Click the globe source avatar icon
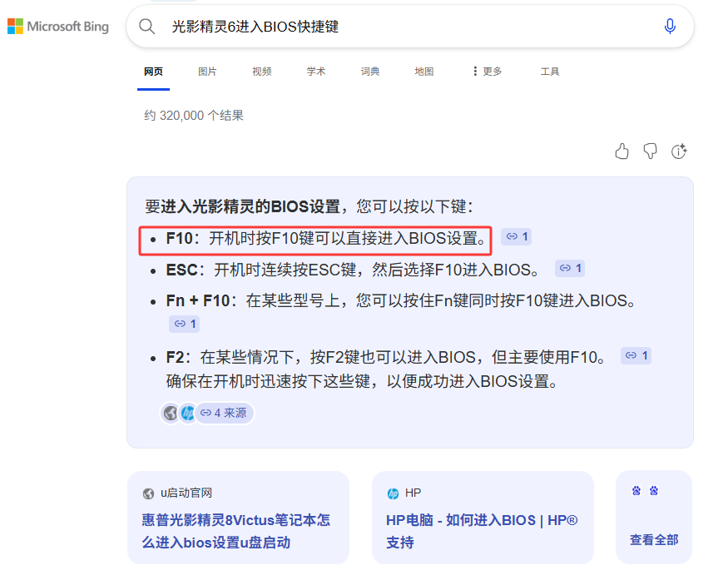Image resolution: width=728 pixels, height=585 pixels. pos(171,413)
